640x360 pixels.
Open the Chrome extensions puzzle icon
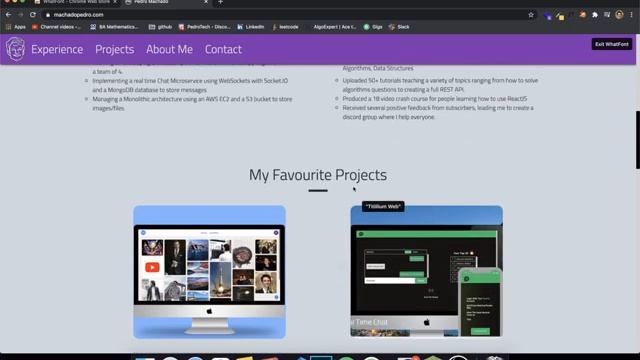click(x=595, y=15)
